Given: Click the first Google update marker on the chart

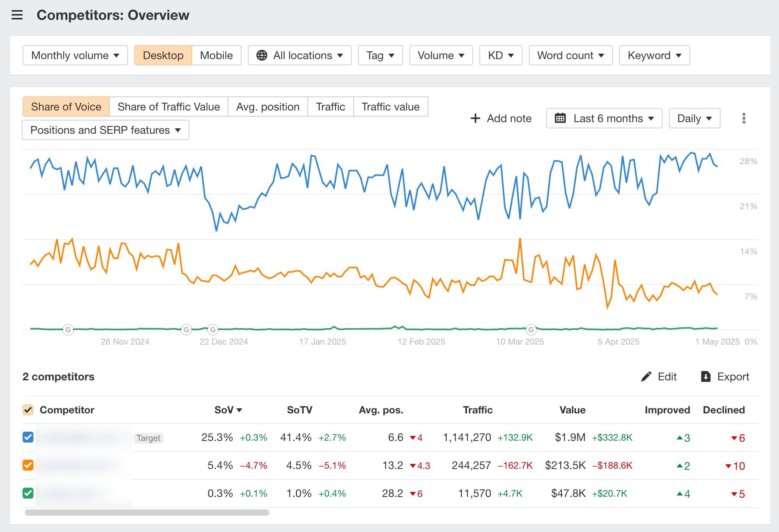Looking at the screenshot, I should coord(68,330).
